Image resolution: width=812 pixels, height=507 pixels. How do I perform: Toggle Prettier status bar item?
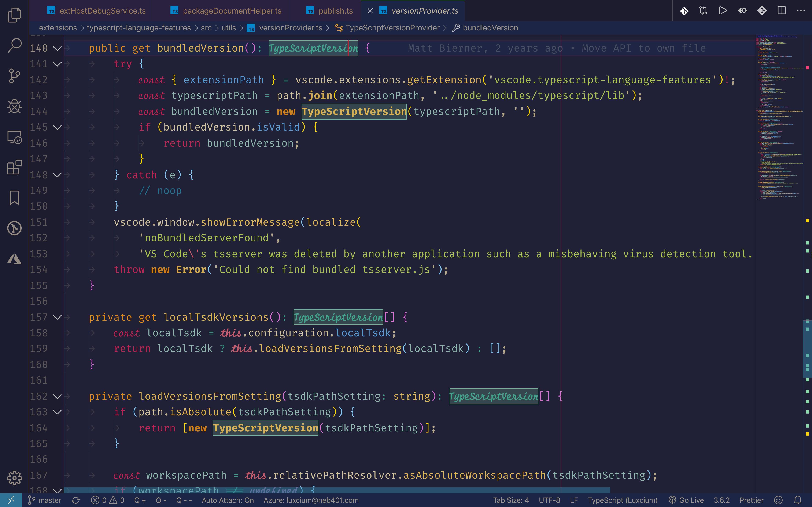click(x=751, y=500)
